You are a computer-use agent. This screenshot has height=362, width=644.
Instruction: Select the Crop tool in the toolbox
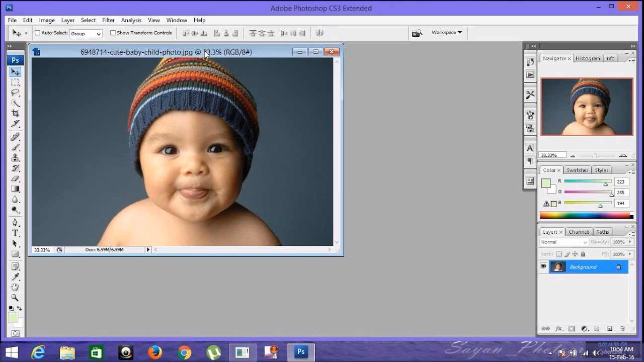click(x=15, y=113)
